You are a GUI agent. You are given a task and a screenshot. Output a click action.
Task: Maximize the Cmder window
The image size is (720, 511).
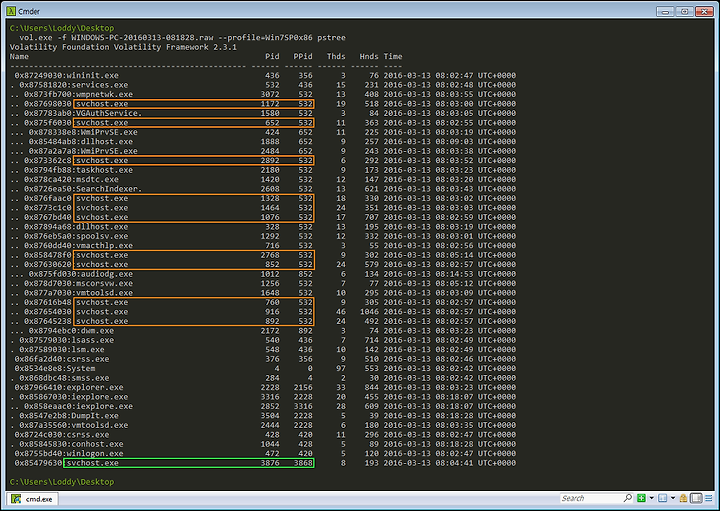coord(684,11)
